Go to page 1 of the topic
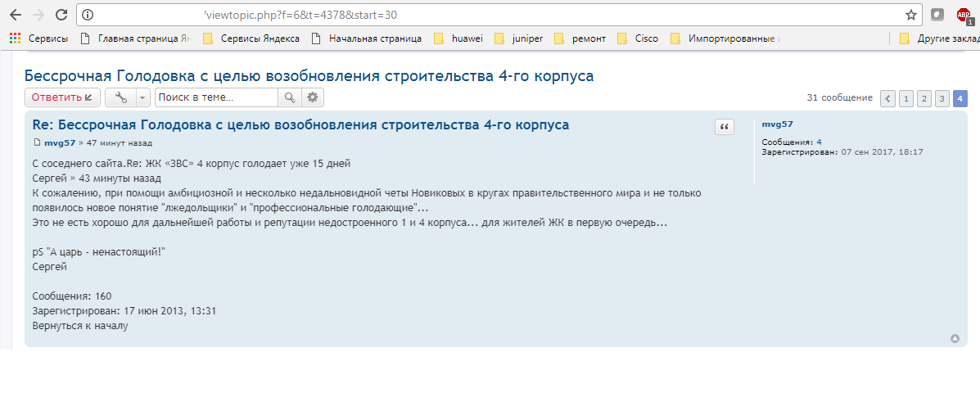Image resolution: width=980 pixels, height=393 pixels. [906, 99]
